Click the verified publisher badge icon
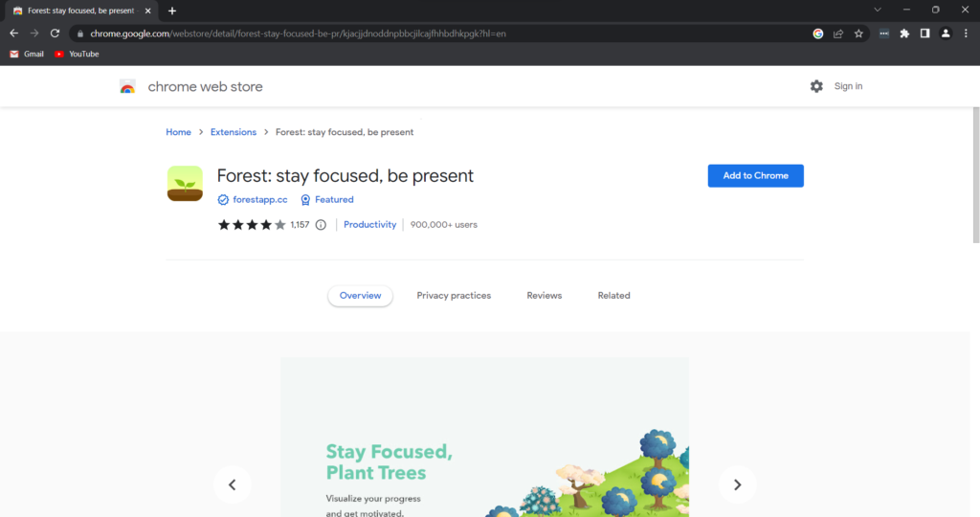This screenshot has width=980, height=517. click(x=223, y=200)
